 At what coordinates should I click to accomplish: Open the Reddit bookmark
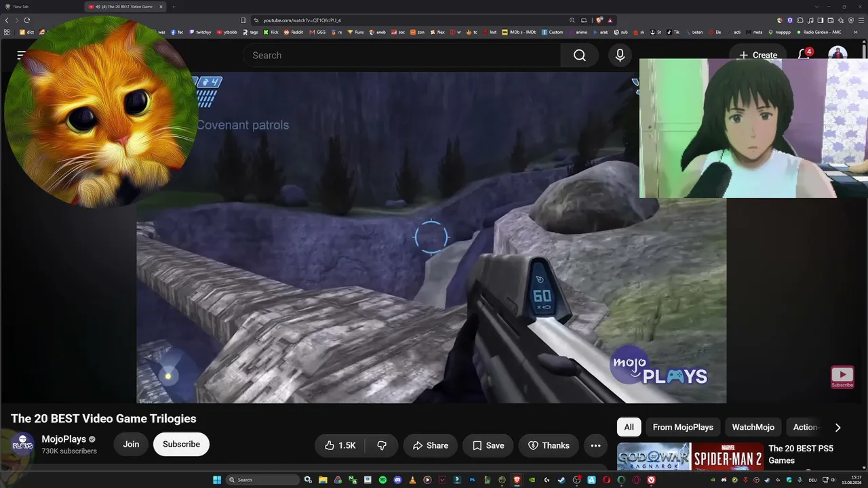click(294, 32)
